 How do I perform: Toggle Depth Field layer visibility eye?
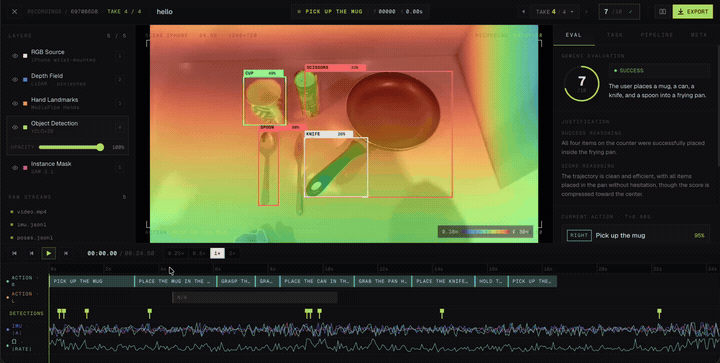pyautogui.click(x=15, y=79)
